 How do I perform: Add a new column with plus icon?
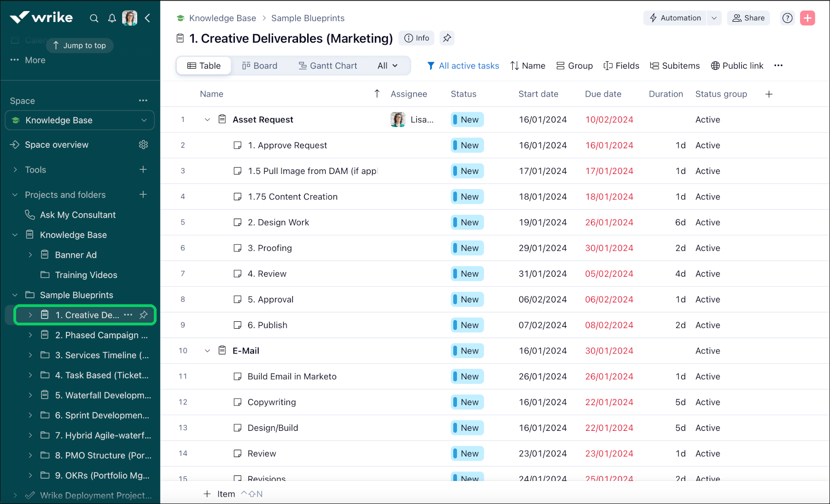point(769,94)
